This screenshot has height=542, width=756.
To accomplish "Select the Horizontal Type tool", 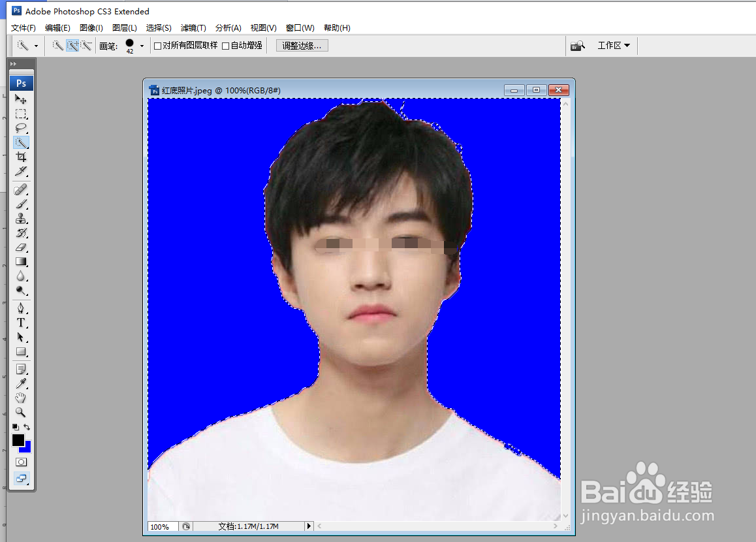I will coord(22,323).
